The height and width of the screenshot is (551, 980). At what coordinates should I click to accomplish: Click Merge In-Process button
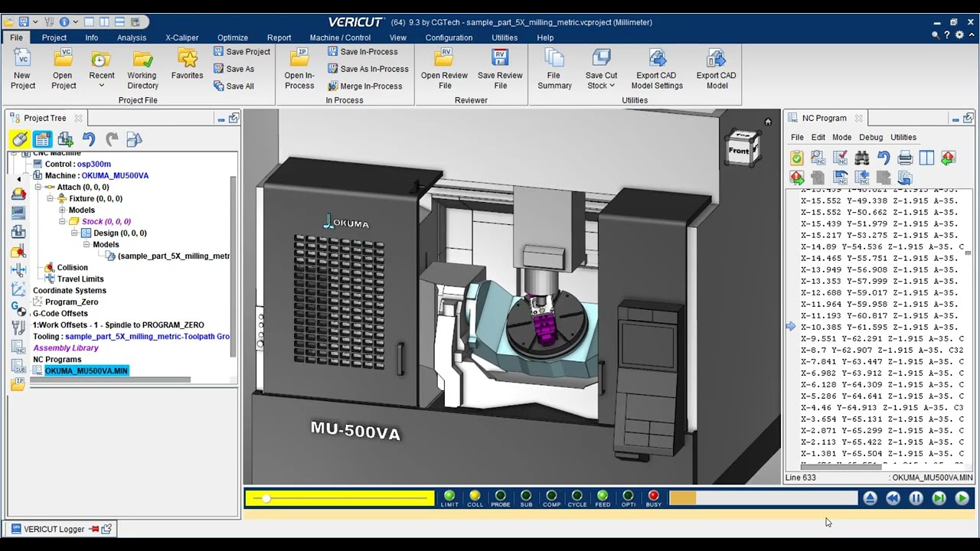pyautogui.click(x=364, y=86)
